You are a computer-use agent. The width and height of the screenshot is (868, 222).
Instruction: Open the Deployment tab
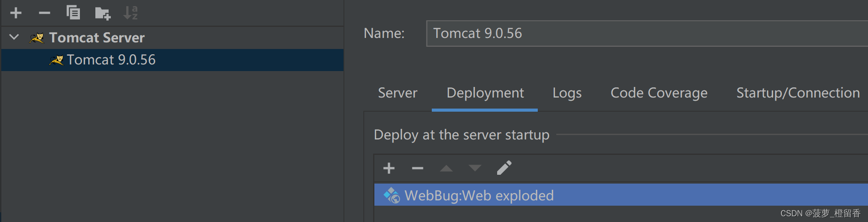click(x=485, y=93)
